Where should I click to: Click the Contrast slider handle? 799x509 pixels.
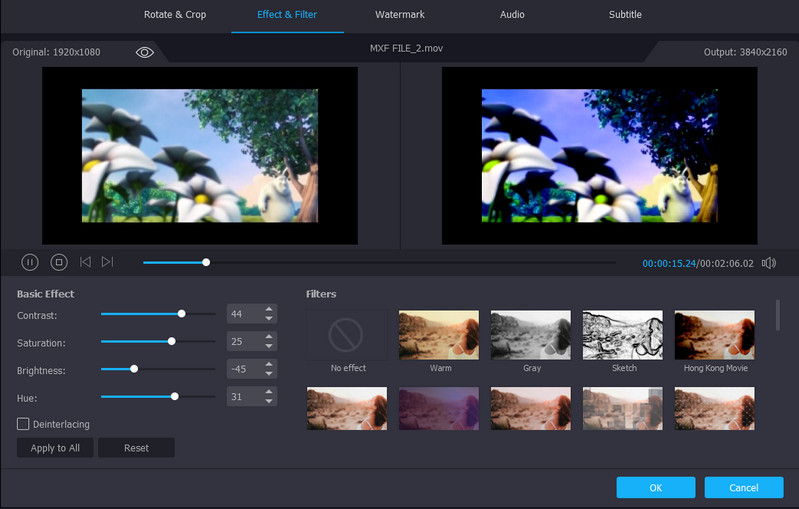(x=181, y=314)
